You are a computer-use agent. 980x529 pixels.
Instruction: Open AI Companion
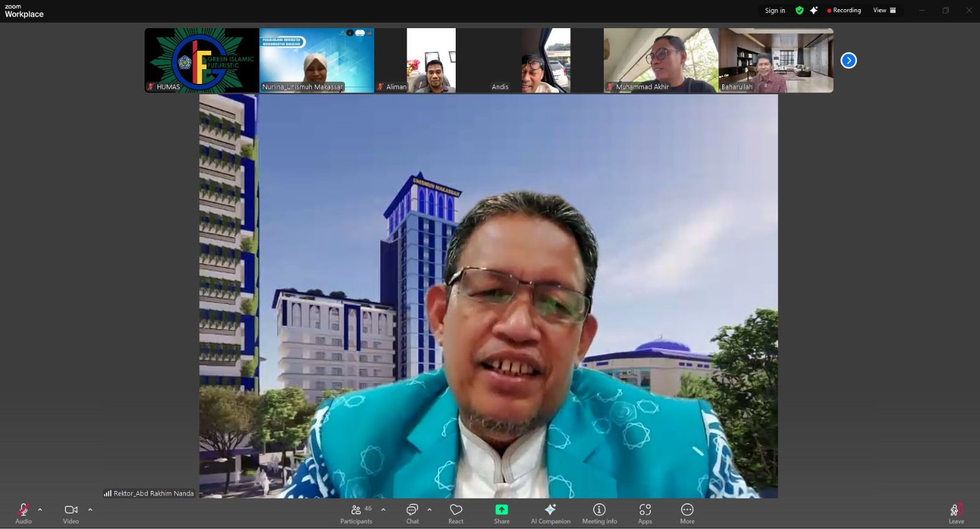(550, 513)
